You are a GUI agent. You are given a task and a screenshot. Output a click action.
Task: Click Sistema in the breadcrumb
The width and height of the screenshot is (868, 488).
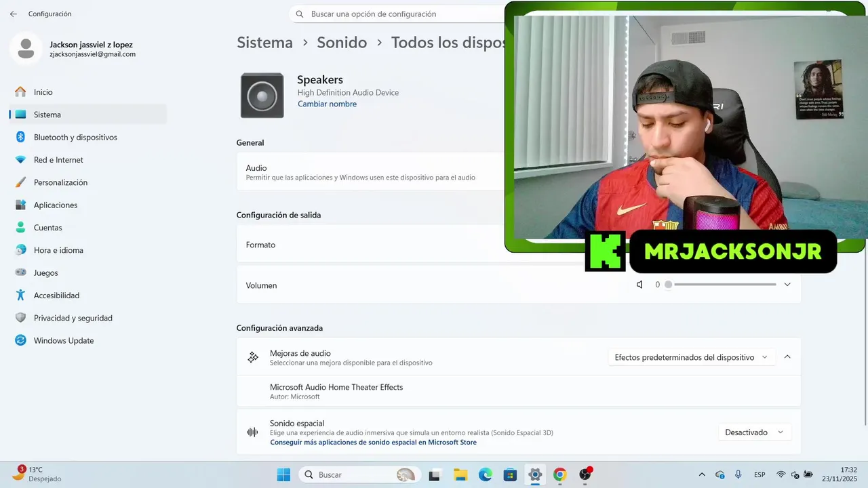tap(264, 43)
